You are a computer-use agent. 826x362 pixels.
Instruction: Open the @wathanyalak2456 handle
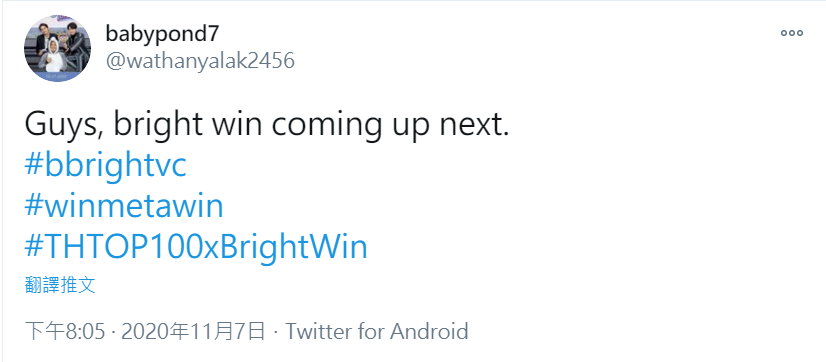[x=200, y=61]
